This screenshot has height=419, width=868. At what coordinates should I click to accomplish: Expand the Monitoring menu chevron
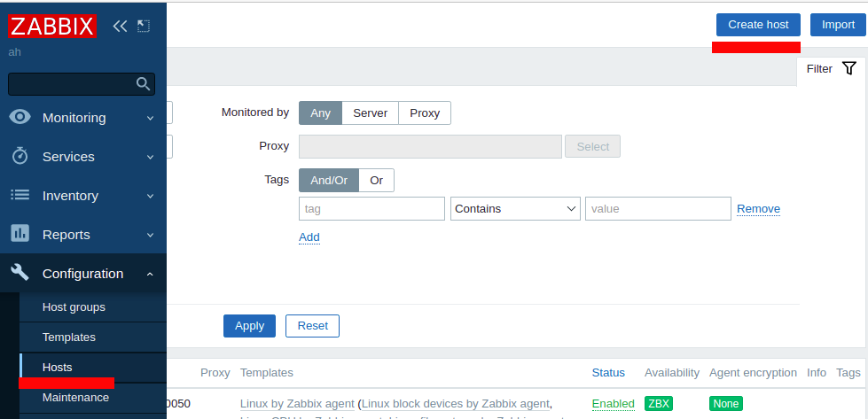(150, 119)
